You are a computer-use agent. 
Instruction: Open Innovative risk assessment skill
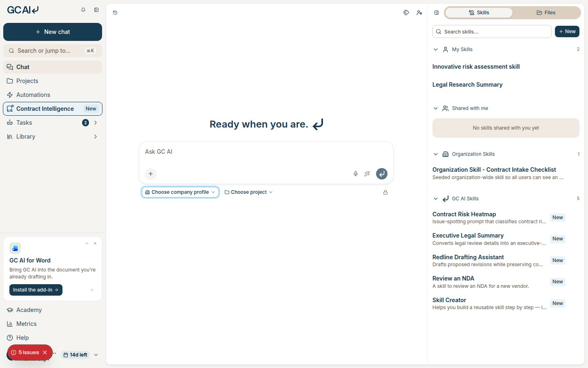(476, 67)
